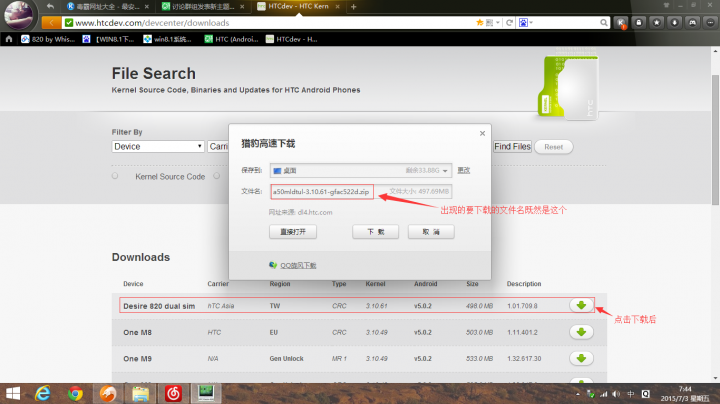Click the taskbar clock showing 7:44

(685, 394)
